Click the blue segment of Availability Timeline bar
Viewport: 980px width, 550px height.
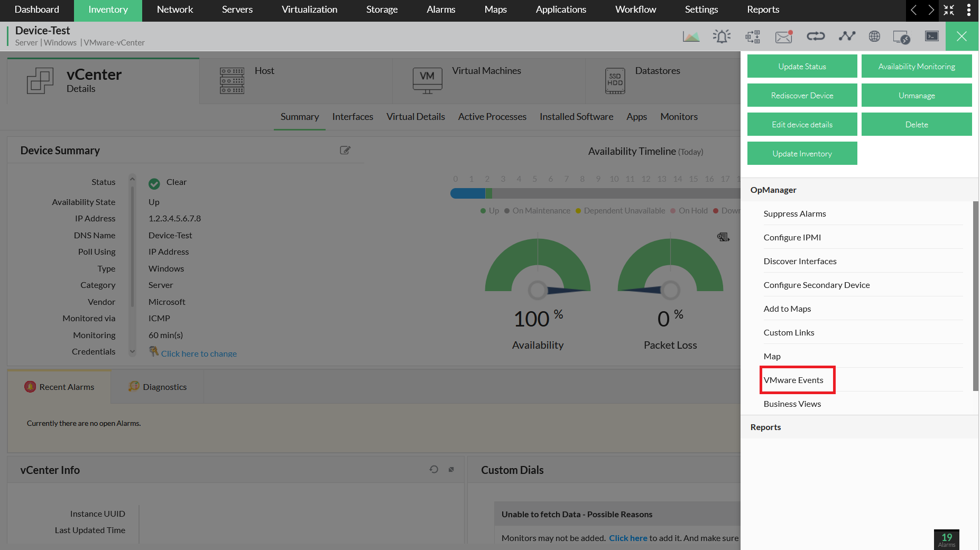(468, 193)
